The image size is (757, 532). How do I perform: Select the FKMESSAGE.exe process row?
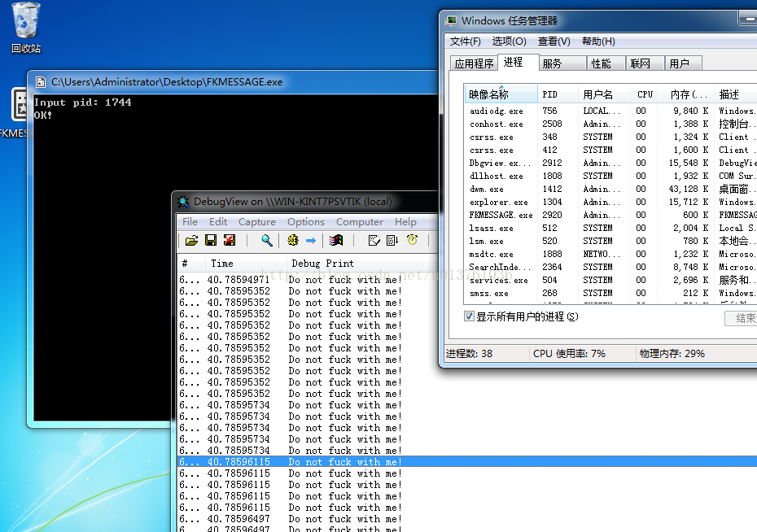coord(610,215)
